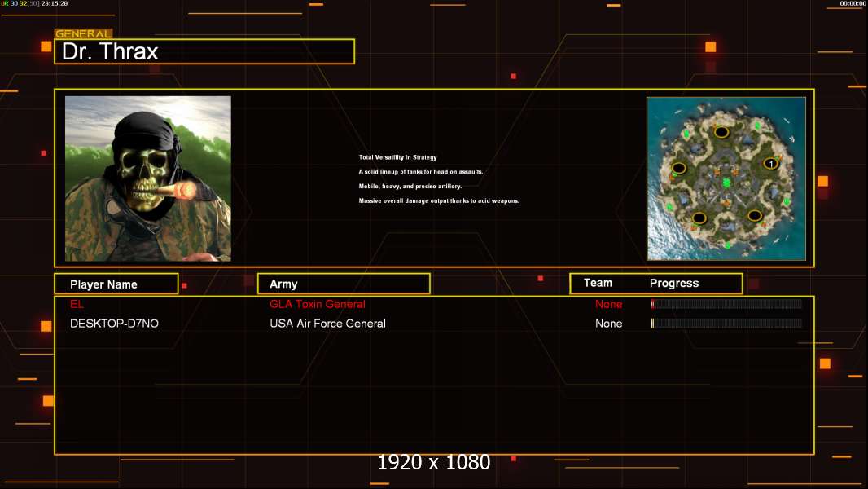Viewport: 868px width, 489px height.
Task: Click the red None team value for EL
Action: (608, 304)
